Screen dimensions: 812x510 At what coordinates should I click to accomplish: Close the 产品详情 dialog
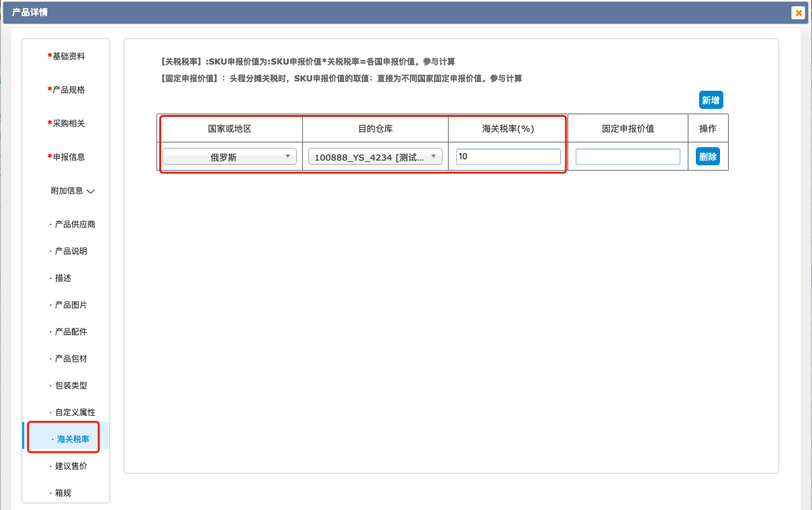pos(798,13)
